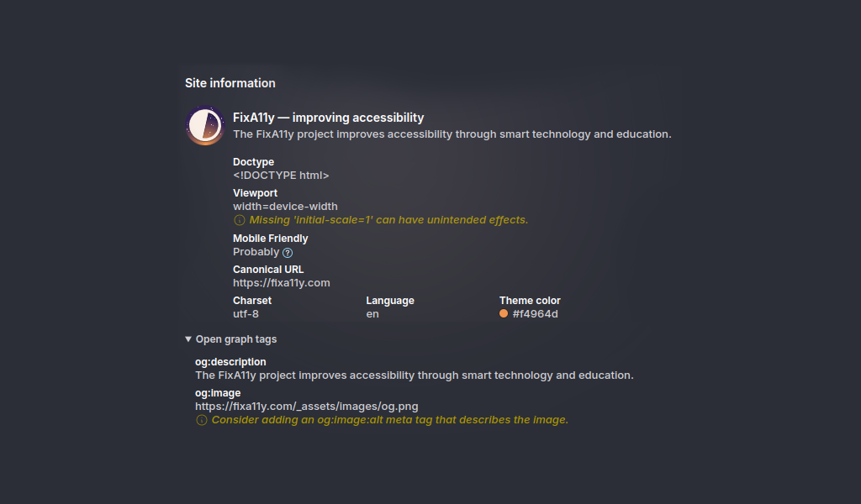This screenshot has width=861, height=504.
Task: Click the #f4964d theme color value
Action: tap(536, 314)
